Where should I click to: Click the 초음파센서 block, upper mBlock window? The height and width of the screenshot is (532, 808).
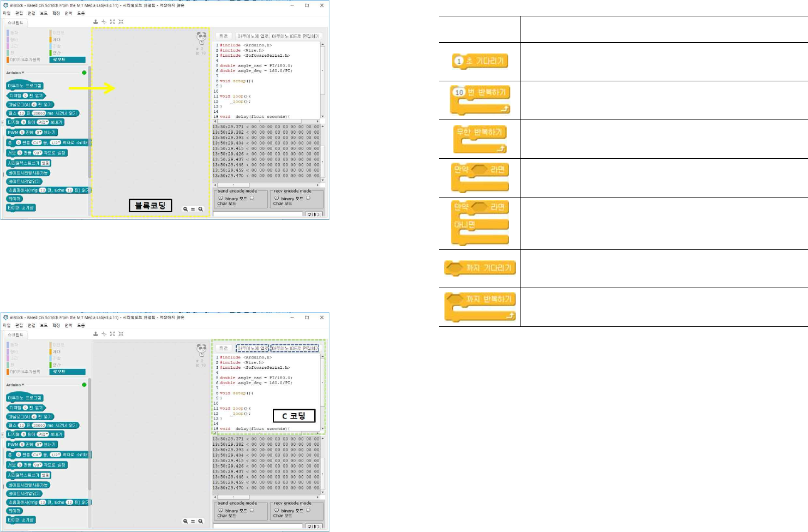[x=49, y=190]
